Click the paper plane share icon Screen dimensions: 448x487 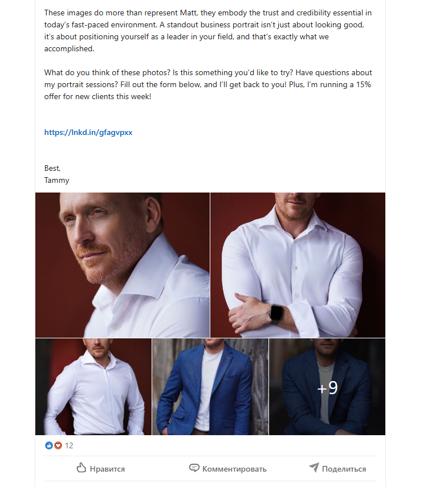coord(314,468)
